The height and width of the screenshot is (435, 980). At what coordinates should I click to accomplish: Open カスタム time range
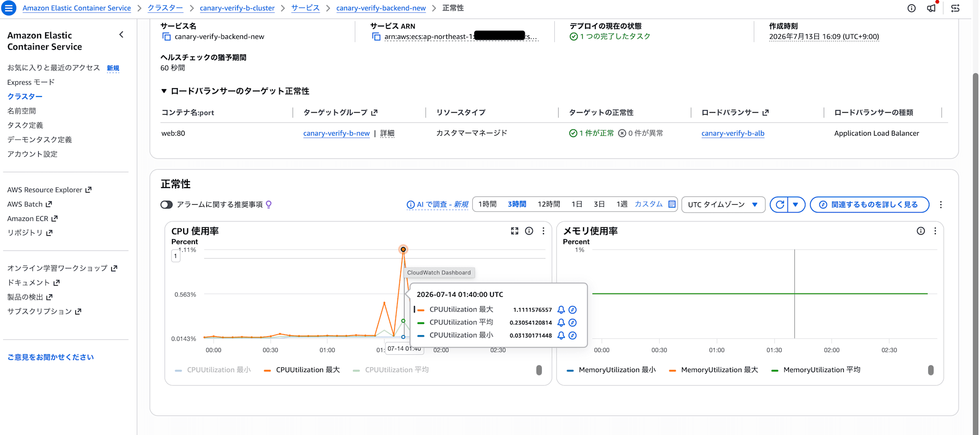point(648,204)
